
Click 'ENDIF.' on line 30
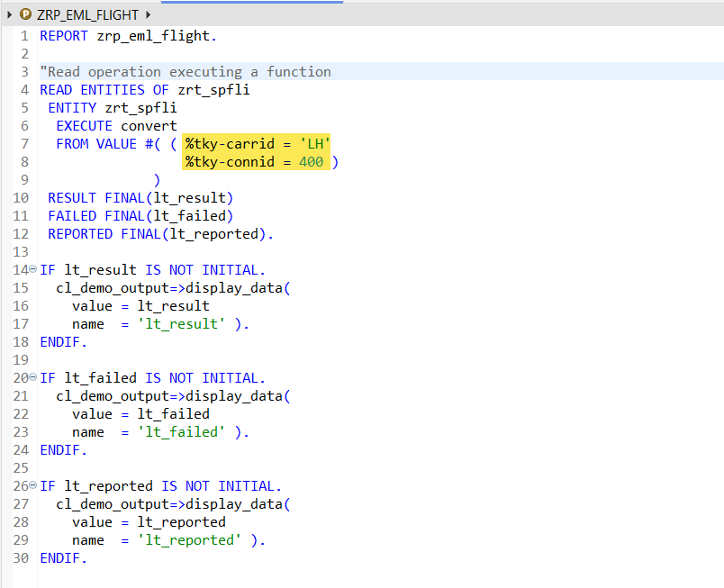(64, 557)
